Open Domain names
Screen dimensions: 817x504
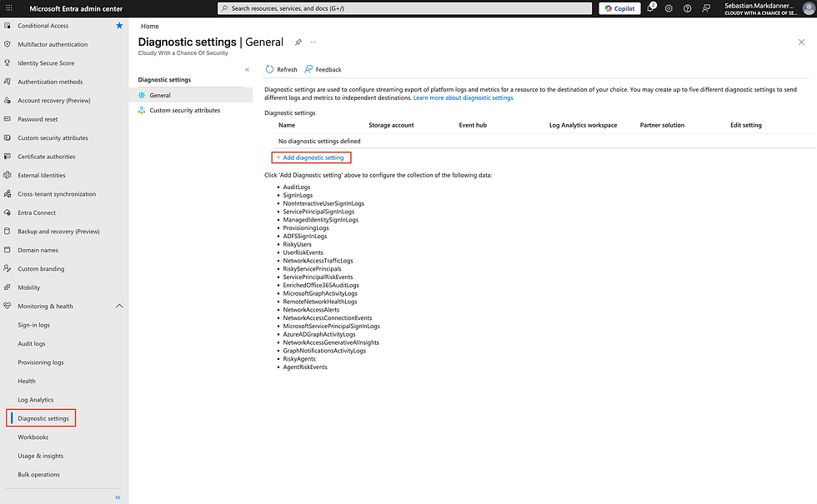38,251
